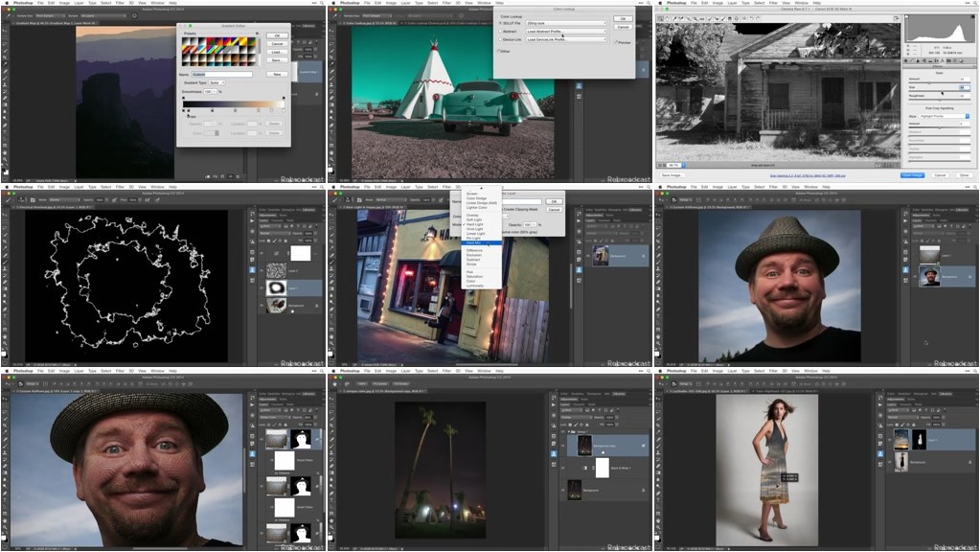Open Smoothness stepper arrow in Gradient Editor
The image size is (980, 552).
215,91
